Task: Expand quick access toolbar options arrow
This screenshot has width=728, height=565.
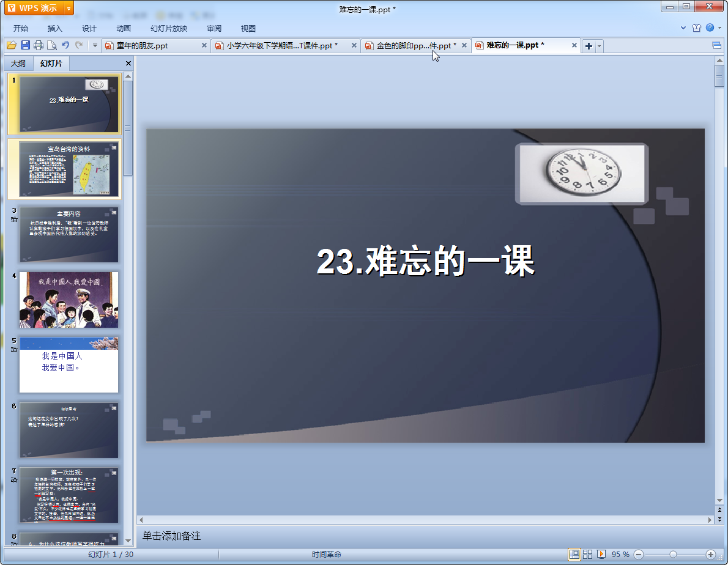Action: (95, 45)
